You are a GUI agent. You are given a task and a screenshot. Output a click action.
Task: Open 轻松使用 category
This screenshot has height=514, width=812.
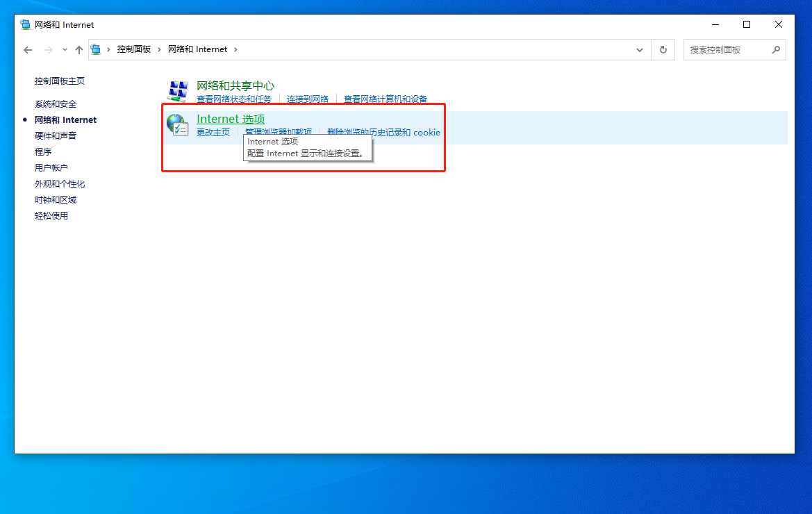pos(51,216)
